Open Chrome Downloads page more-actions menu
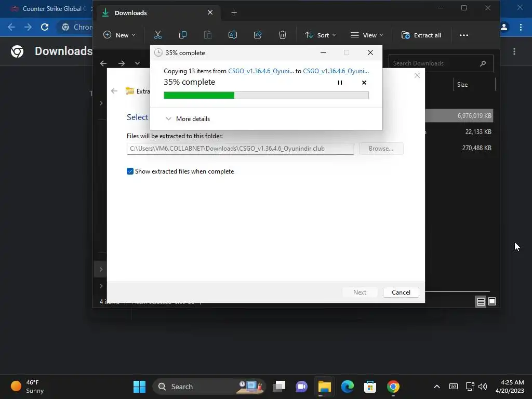This screenshot has width=532, height=399. point(514,51)
